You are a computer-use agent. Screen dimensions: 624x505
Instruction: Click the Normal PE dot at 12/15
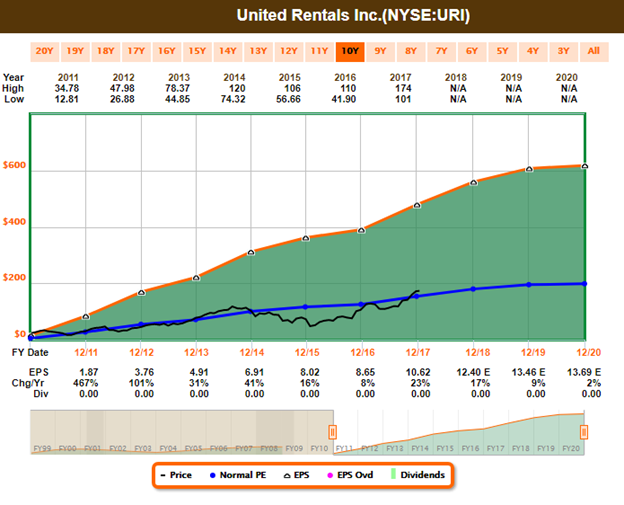point(305,307)
